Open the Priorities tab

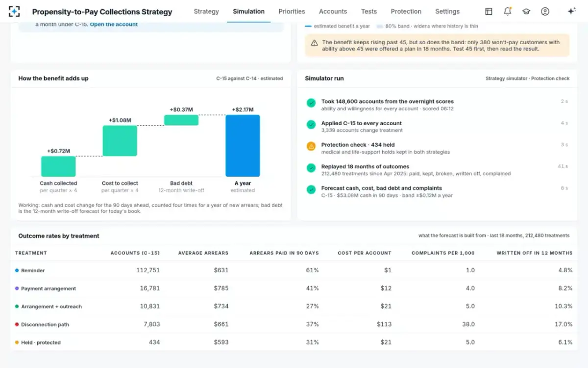pos(292,11)
